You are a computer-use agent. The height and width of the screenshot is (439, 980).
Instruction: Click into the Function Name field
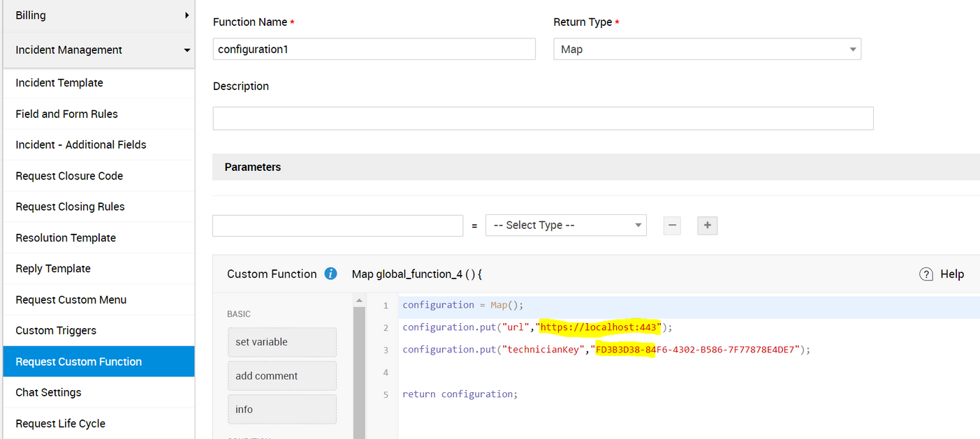[x=374, y=50]
